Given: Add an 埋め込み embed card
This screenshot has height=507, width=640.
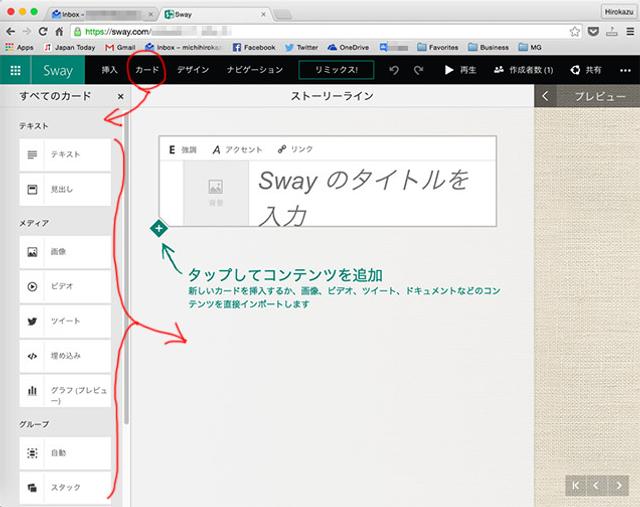Looking at the screenshot, I should pyautogui.click(x=65, y=355).
